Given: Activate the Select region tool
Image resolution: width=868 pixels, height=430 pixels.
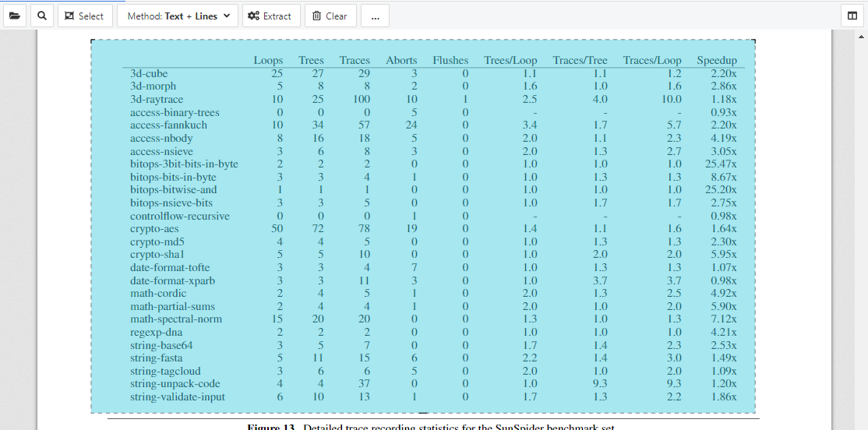Looking at the screenshot, I should 85,16.
